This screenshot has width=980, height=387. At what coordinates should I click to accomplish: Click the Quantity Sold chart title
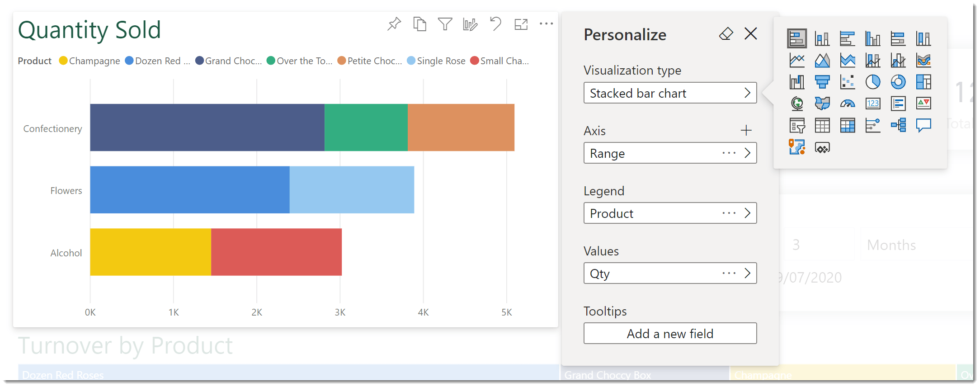pos(90,30)
